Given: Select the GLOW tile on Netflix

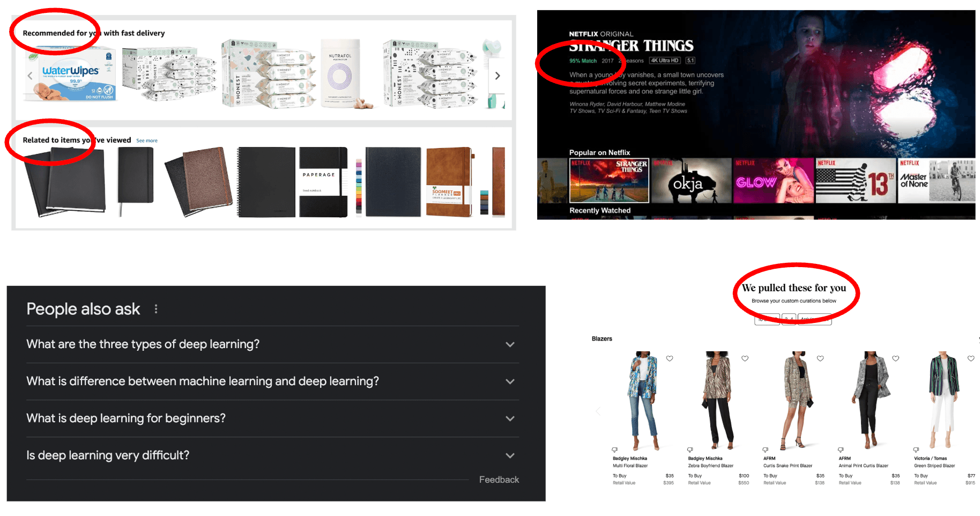Looking at the screenshot, I should (x=774, y=180).
